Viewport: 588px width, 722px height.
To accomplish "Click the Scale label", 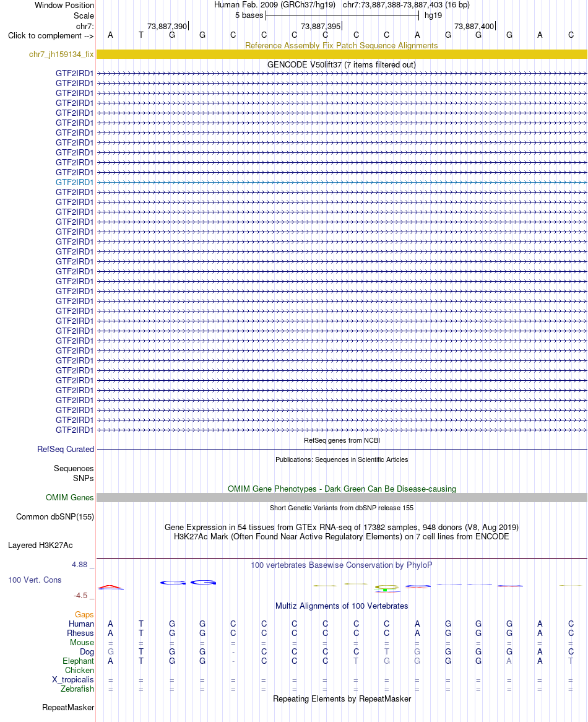I will point(84,15).
